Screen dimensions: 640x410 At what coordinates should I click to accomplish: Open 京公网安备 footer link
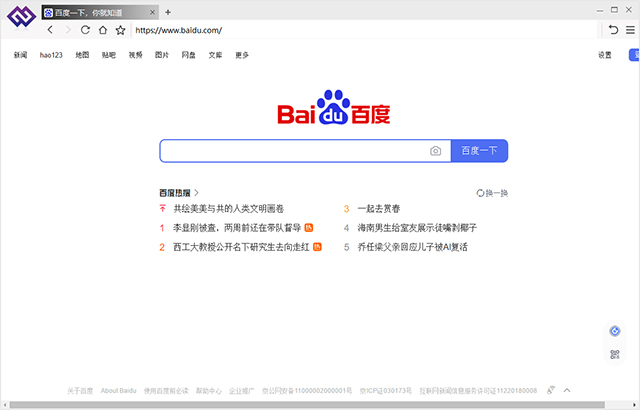pyautogui.click(x=307, y=390)
